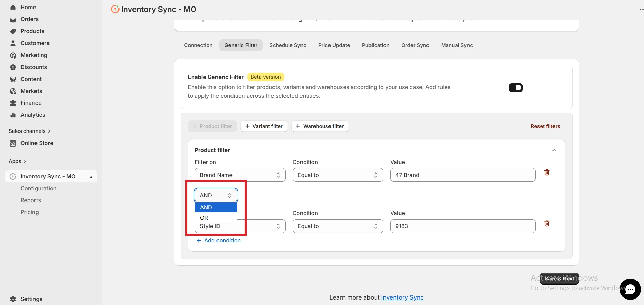644x305 pixels.
Task: Open the Price Update tab
Action: pyautogui.click(x=334, y=45)
